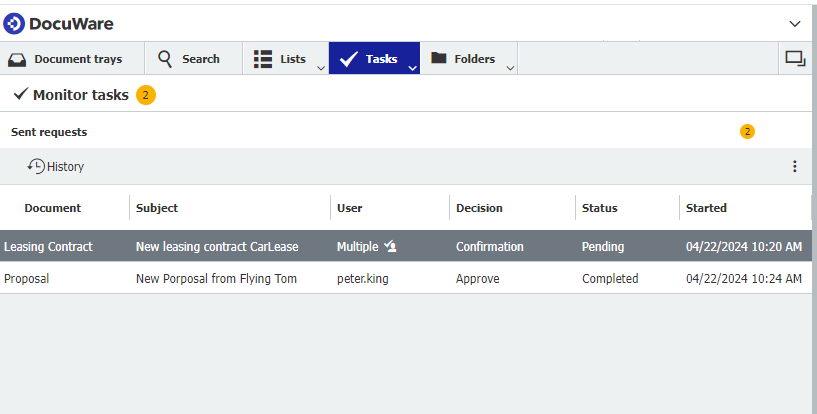The height and width of the screenshot is (414, 817).
Task: Click the Confirmation decision cell
Action: tap(490, 247)
